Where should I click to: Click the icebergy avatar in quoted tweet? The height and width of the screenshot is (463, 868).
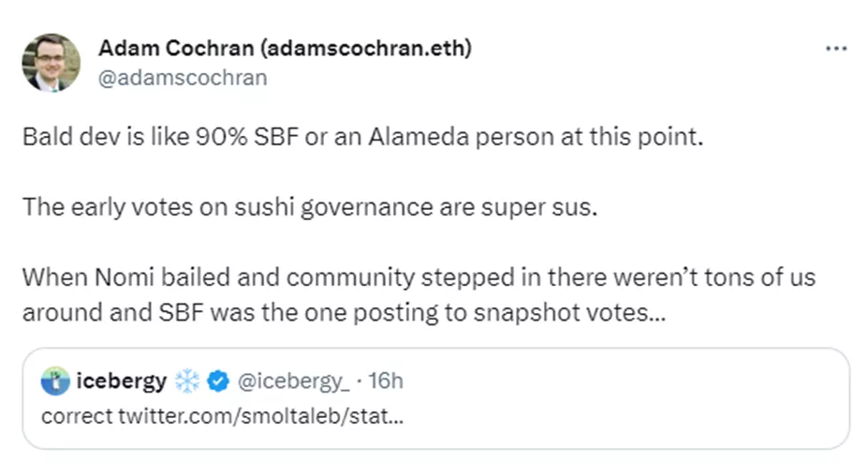pyautogui.click(x=55, y=381)
